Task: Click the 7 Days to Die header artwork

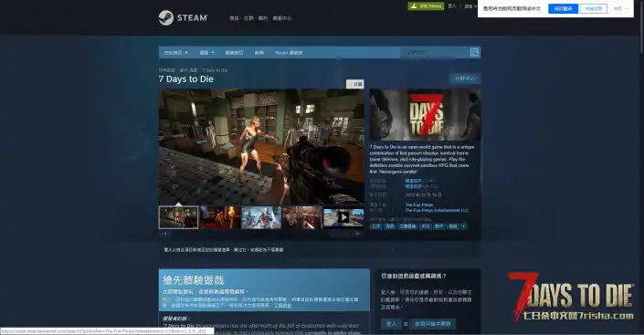Action: pyautogui.click(x=425, y=114)
